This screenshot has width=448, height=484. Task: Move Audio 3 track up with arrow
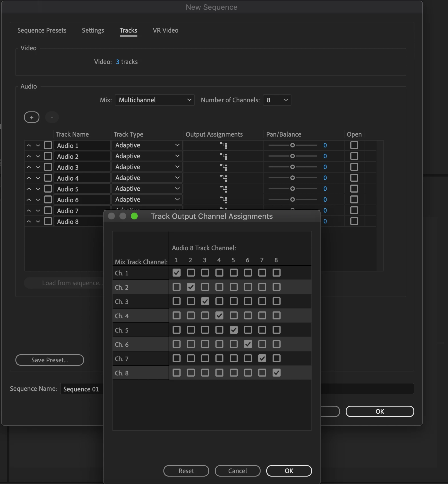click(29, 167)
